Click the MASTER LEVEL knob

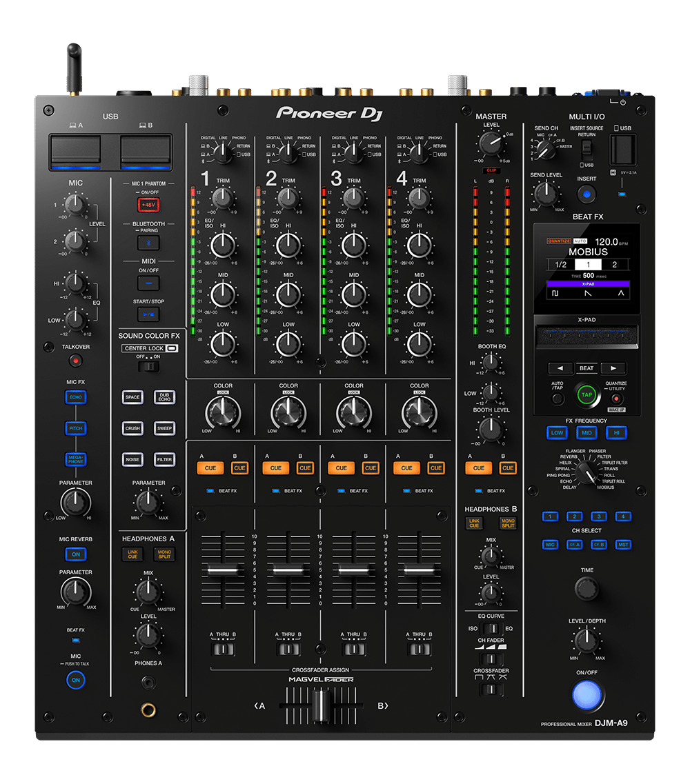[x=491, y=143]
